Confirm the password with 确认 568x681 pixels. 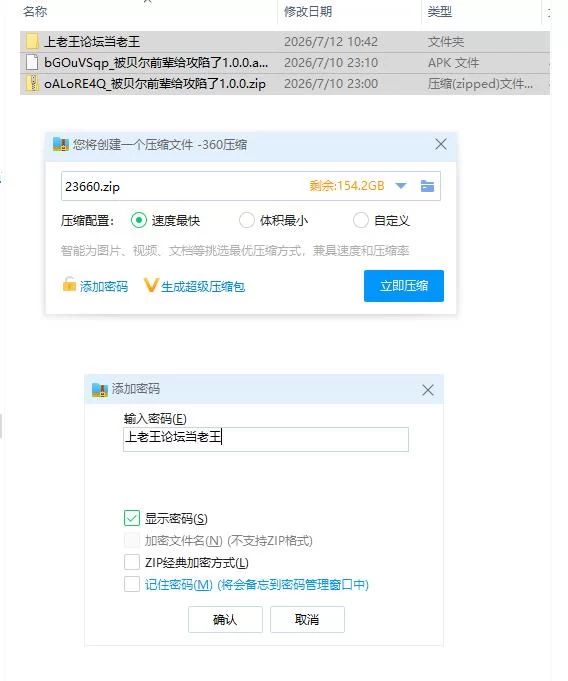coord(225,619)
